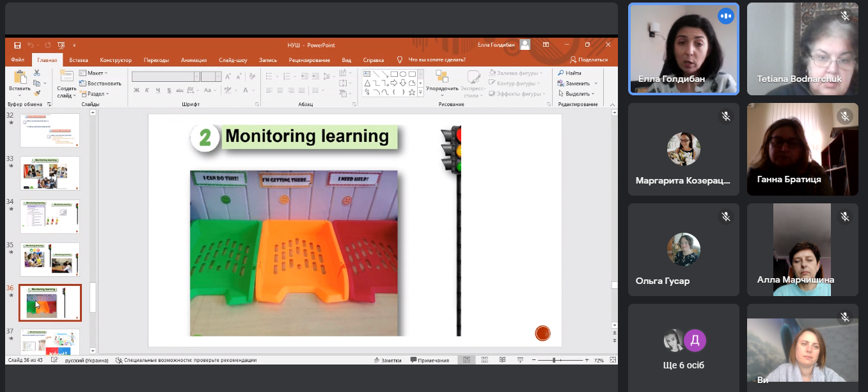The width and height of the screenshot is (868, 392).
Task: Open the Вставка ribbon tab
Action: pyautogui.click(x=79, y=60)
